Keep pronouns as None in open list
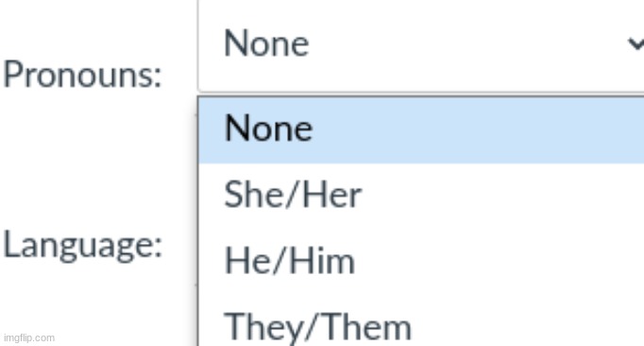The width and height of the screenshot is (644, 346). [x=421, y=130]
